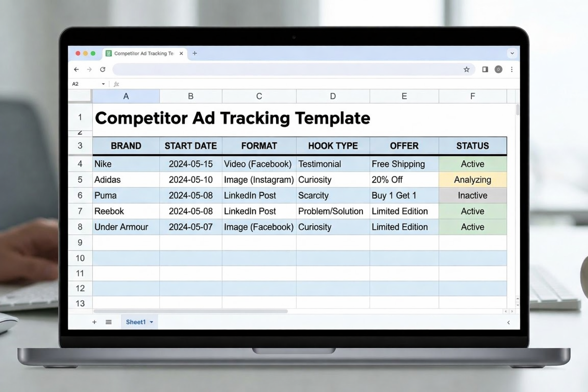The image size is (588, 392).
Task: Select the Active status cell for Nike
Action: 472,164
